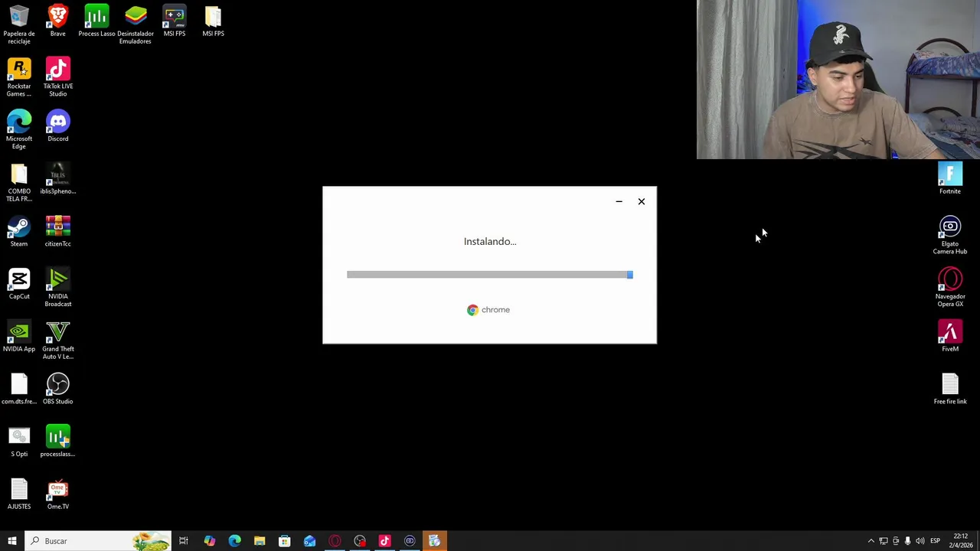Screen dimensions: 980x551
Task: Open the Windows Start menu
Action: [x=12, y=541]
